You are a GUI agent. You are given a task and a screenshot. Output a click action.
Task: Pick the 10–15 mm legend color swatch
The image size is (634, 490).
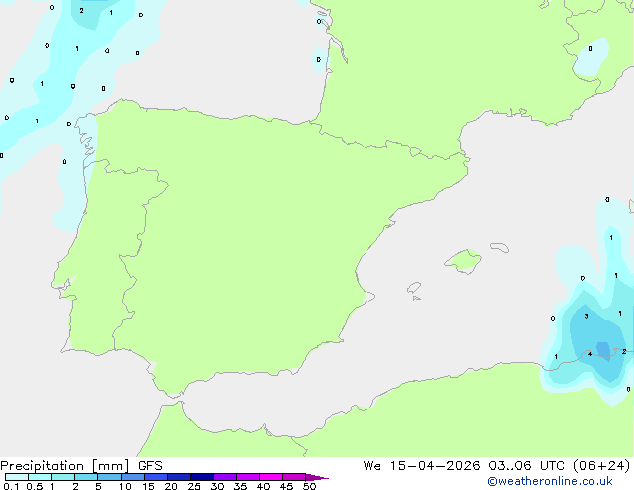[x=133, y=477]
